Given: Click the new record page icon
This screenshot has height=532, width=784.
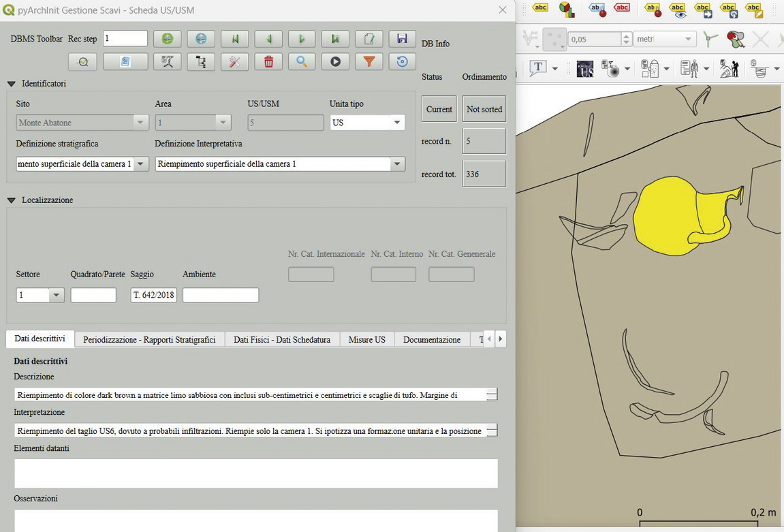Looking at the screenshot, I should click(x=369, y=39).
